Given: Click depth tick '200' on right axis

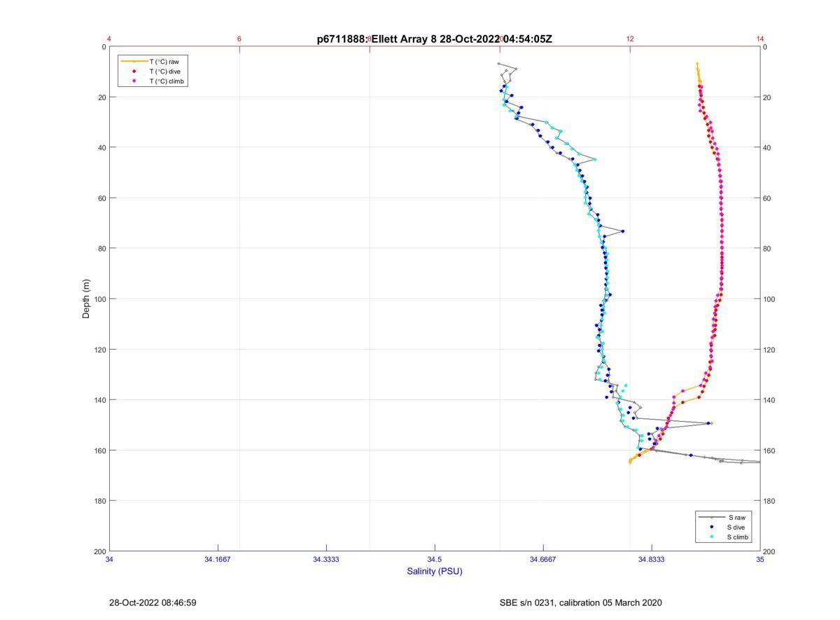Looking at the screenshot, I should [x=769, y=551].
